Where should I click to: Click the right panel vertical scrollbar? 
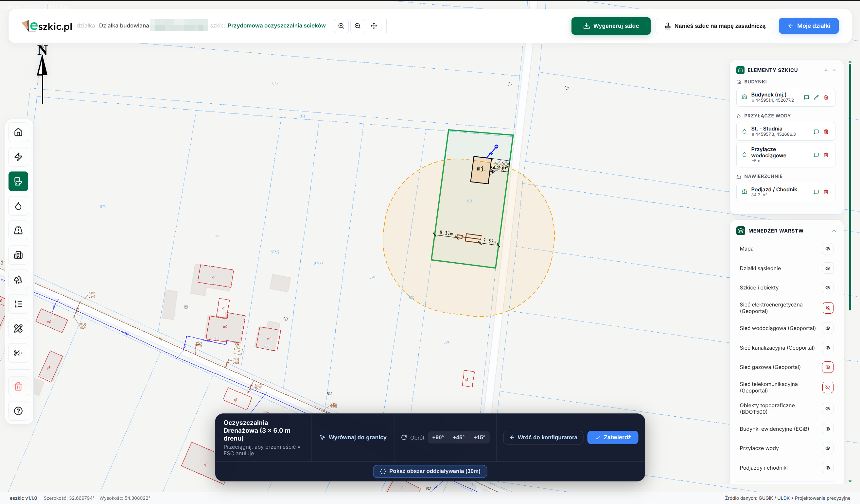click(850, 188)
